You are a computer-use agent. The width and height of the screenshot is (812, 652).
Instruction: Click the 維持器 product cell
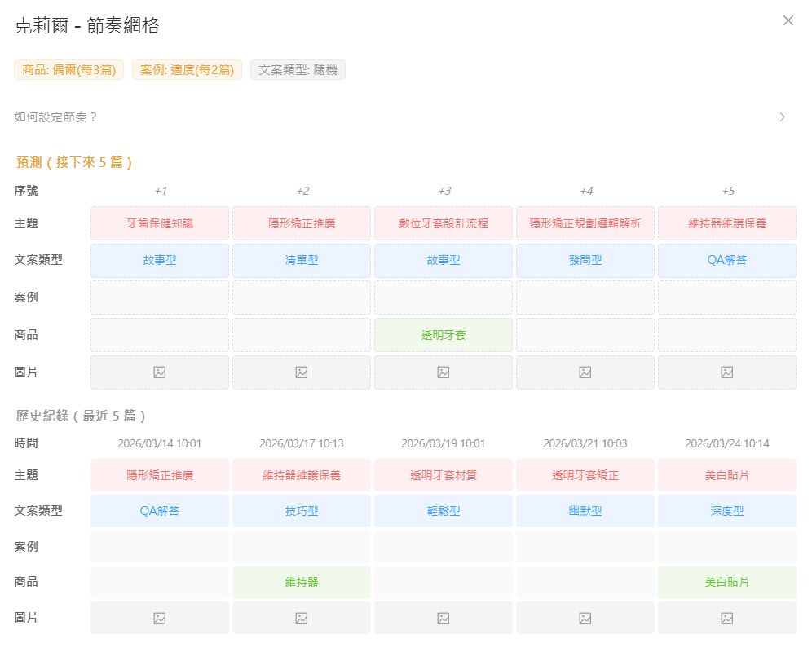pos(302,582)
